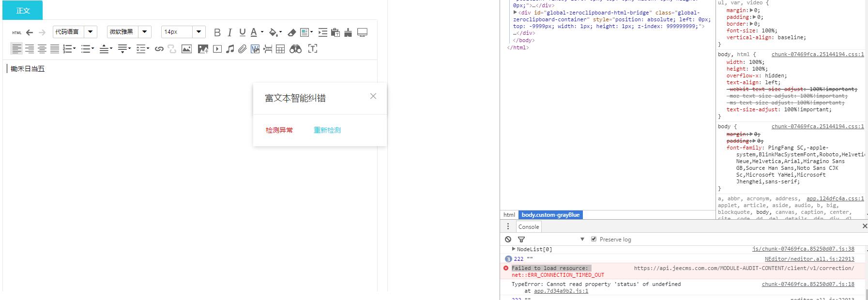The width and height of the screenshot is (868, 300).
Task: Open js/chunk-07469fca.85250d07.js:38 link
Action: [803, 249]
